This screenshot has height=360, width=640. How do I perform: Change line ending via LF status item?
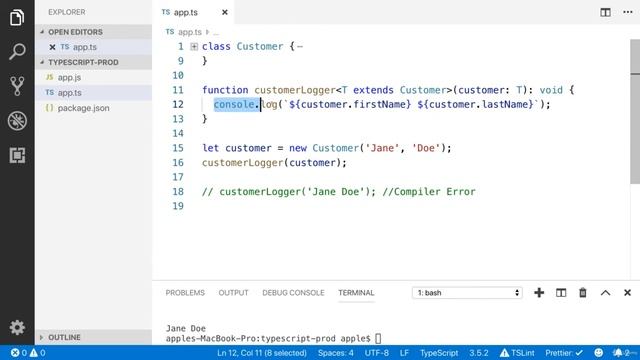coord(404,353)
